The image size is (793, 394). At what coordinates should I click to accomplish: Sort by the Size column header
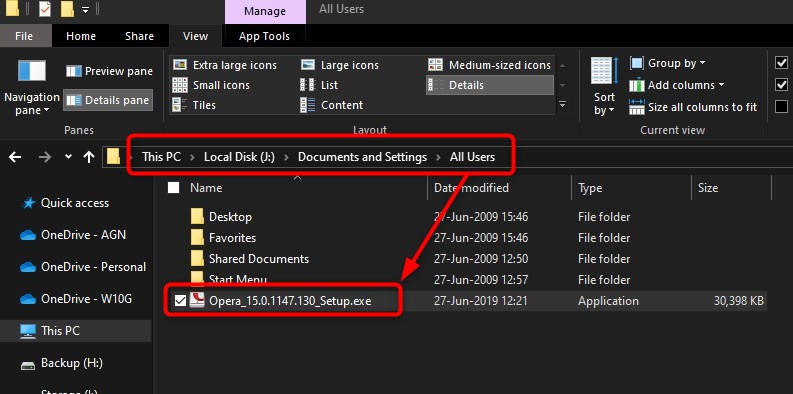click(708, 188)
